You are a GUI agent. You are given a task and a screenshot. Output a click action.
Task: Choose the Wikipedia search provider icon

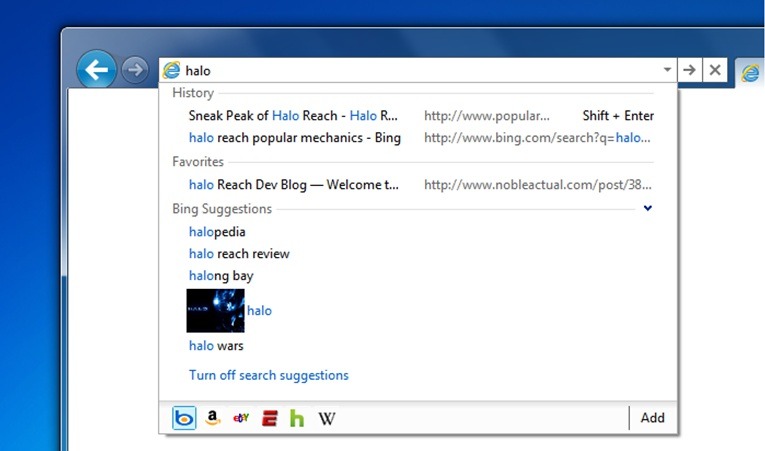tap(326, 418)
